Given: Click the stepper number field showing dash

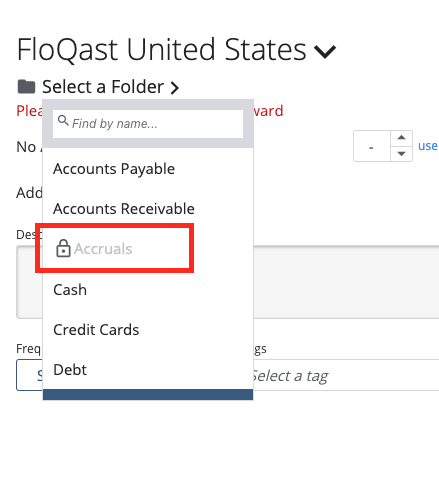Looking at the screenshot, I should (372, 146).
